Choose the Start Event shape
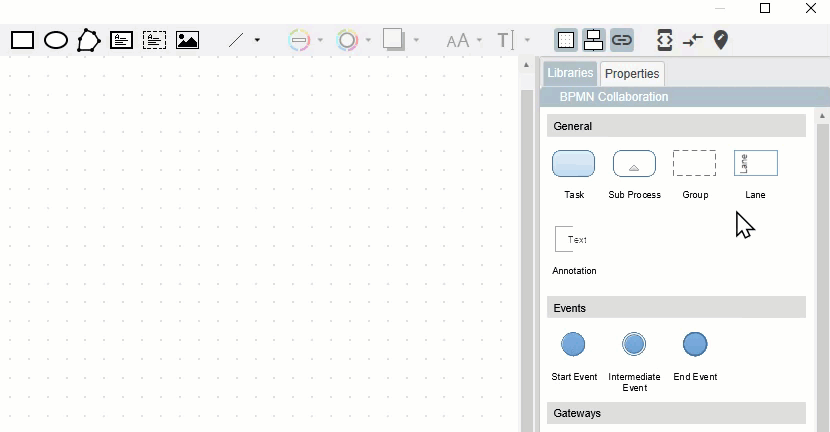This screenshot has height=432, width=830. click(573, 345)
